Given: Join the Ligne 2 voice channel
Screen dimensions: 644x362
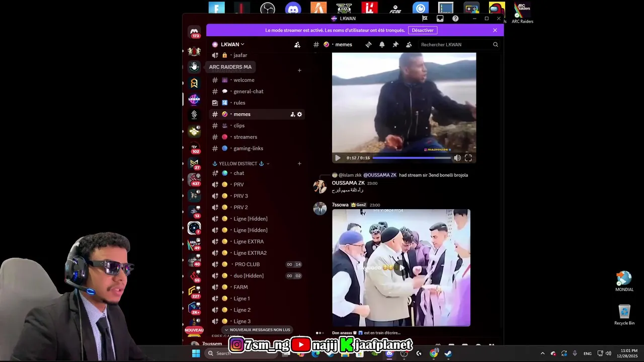Looking at the screenshot, I should click(x=256, y=310).
